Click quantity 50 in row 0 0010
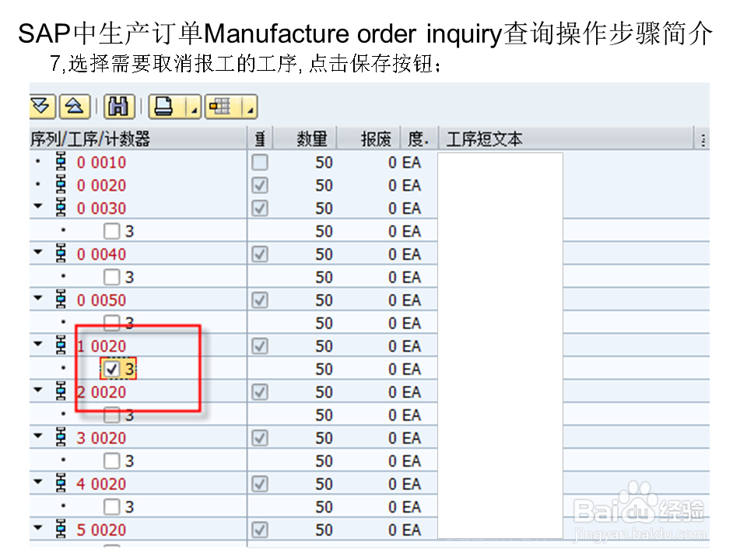 tap(324, 163)
